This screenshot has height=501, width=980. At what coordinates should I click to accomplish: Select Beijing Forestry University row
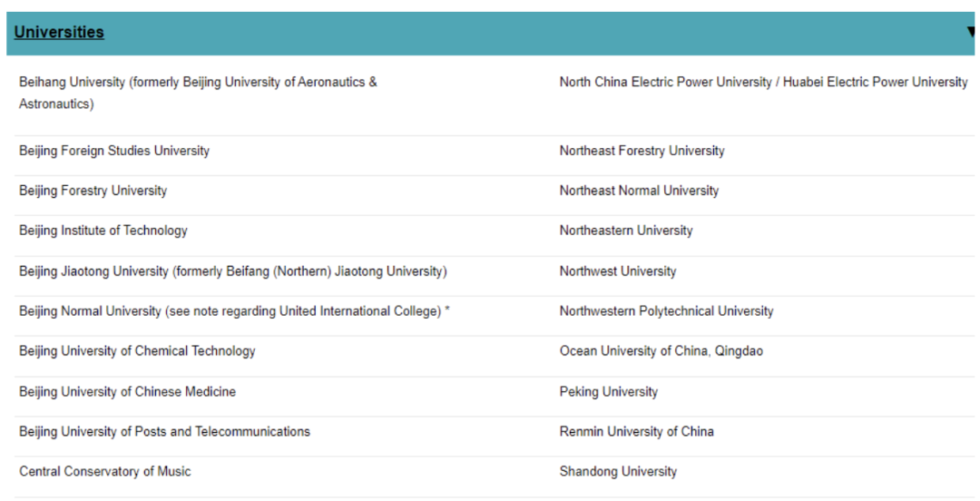coord(93,191)
